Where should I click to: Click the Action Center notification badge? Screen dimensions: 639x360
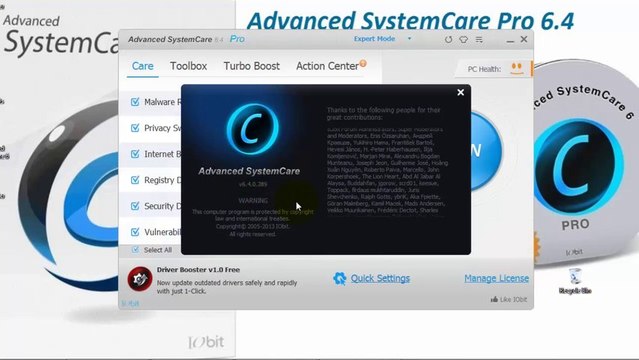click(363, 63)
